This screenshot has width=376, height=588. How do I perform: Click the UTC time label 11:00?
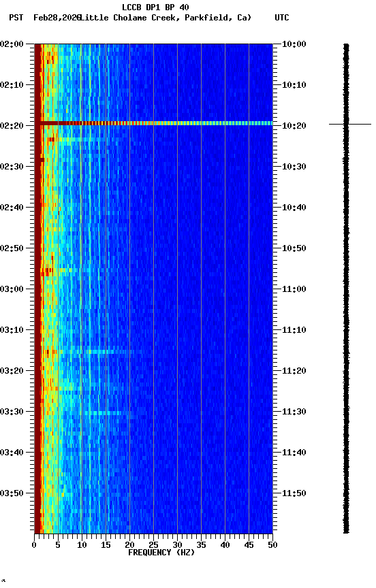294,289
